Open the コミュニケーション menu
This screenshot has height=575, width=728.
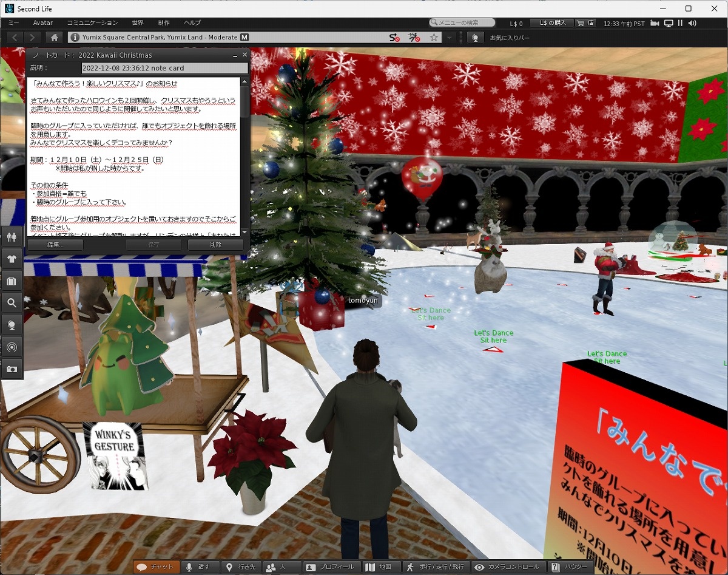pos(92,22)
